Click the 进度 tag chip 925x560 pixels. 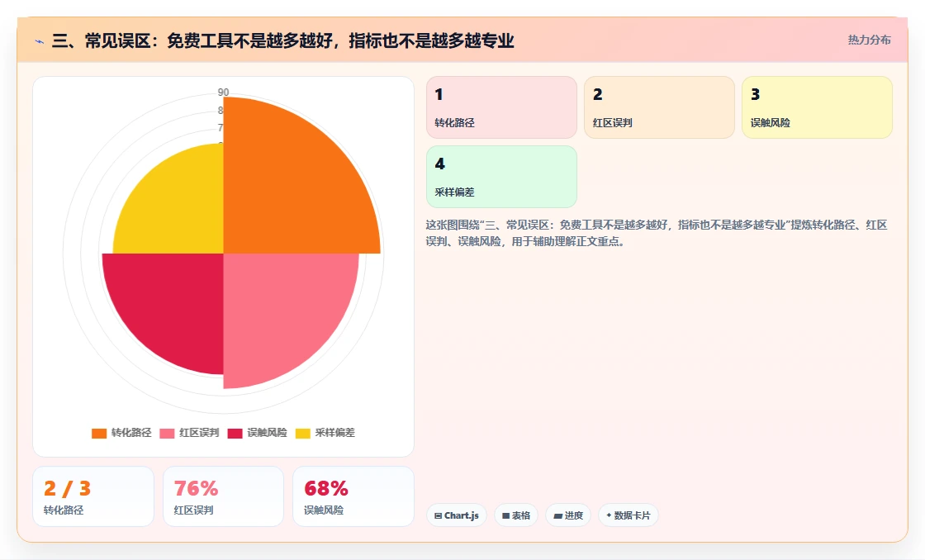[x=568, y=515]
